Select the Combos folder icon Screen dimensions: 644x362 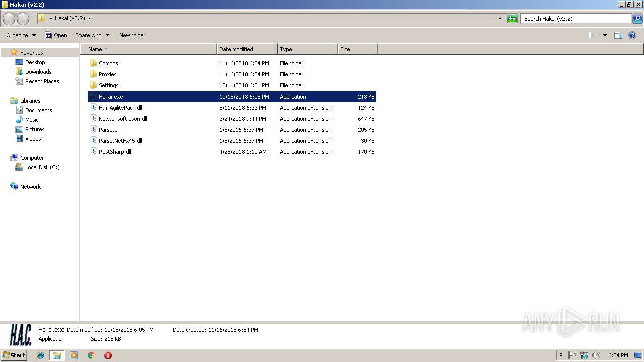(93, 63)
